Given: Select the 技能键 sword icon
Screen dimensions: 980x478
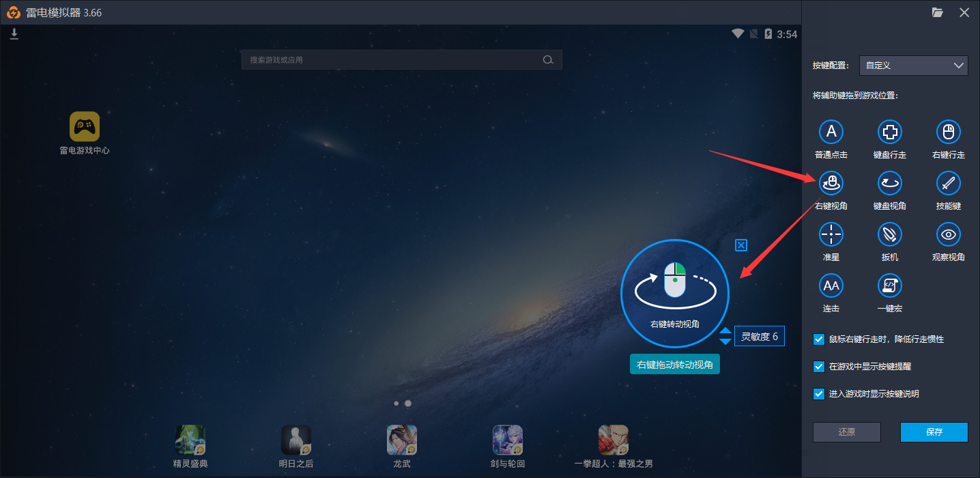Looking at the screenshot, I should tap(948, 182).
